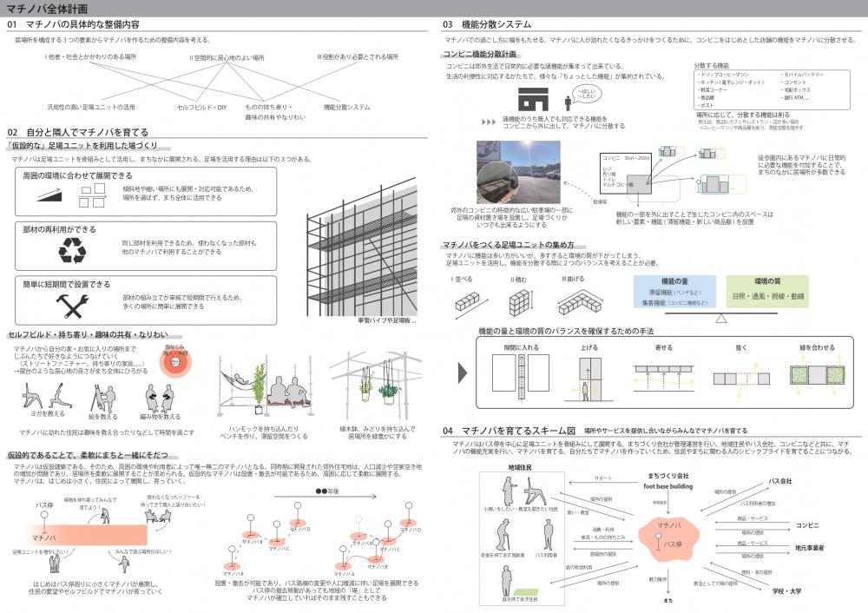Click the まちづくり会社 label
868x613 pixels.
(x=667, y=476)
